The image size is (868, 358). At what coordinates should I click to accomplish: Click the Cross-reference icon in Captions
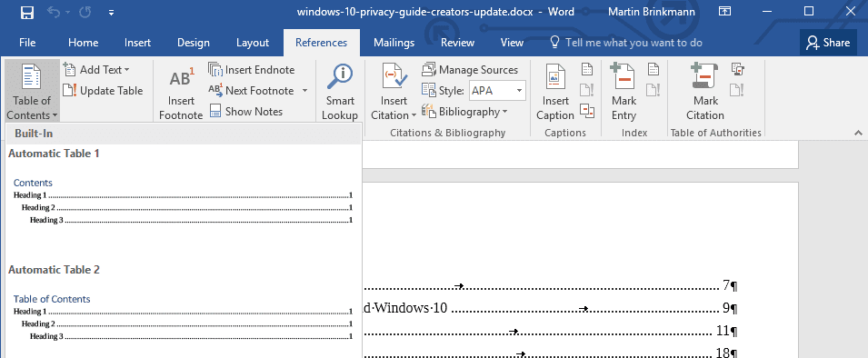[x=587, y=110]
